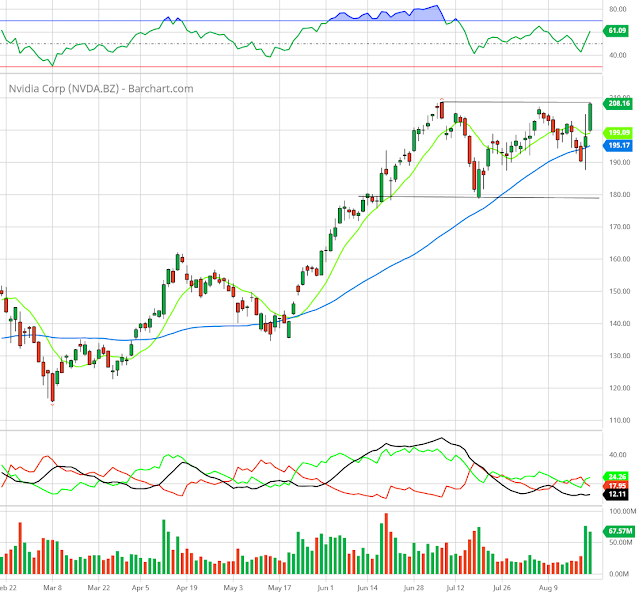639x596 pixels.
Task: Click the 12.11 black indicator value tag
Action: pos(616,494)
